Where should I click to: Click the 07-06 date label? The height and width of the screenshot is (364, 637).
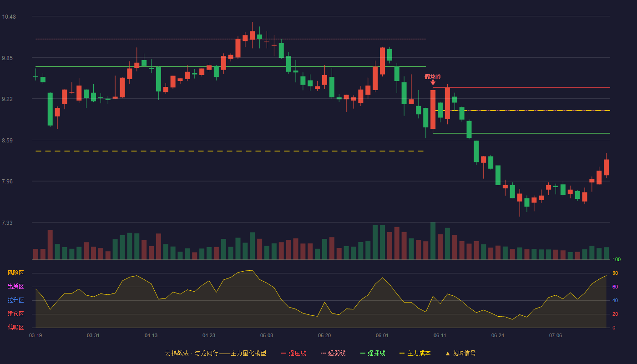(556, 335)
